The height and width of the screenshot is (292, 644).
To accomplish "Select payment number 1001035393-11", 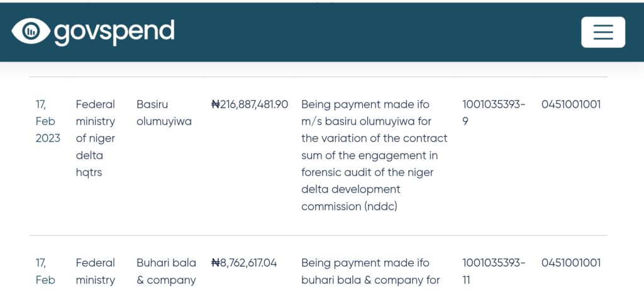I will coord(494,271).
